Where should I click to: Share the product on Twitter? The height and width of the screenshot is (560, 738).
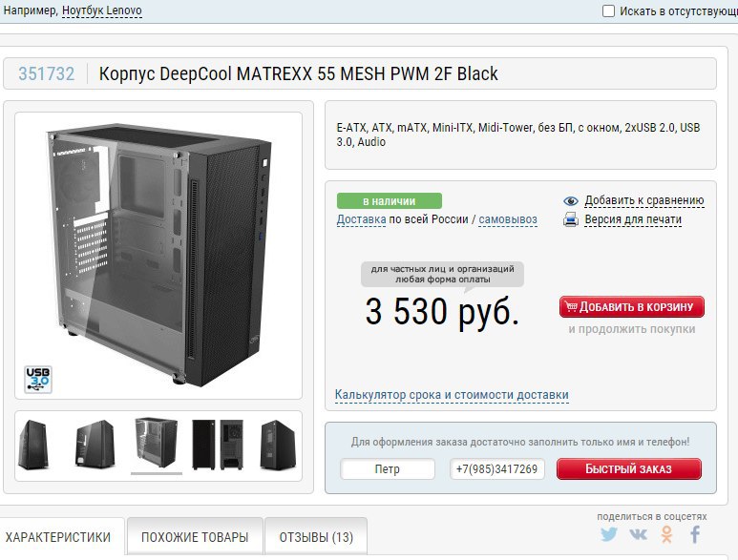pos(608,534)
